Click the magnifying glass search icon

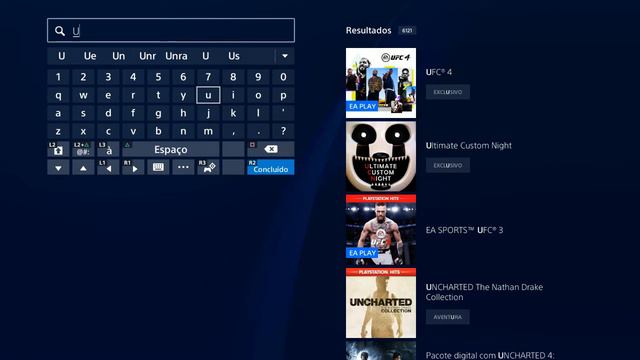coord(60,31)
